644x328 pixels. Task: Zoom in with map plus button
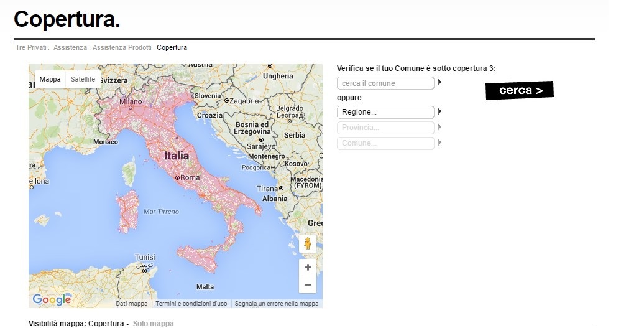coord(308,268)
